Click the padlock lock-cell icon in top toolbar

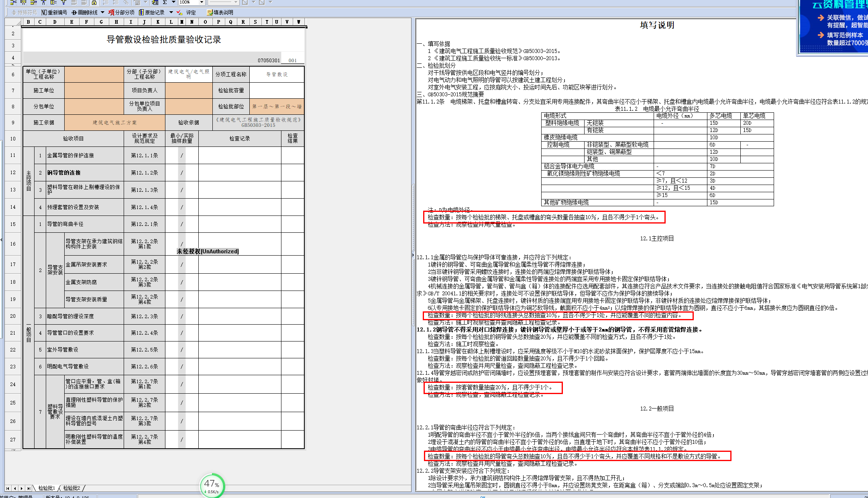tap(94, 2)
